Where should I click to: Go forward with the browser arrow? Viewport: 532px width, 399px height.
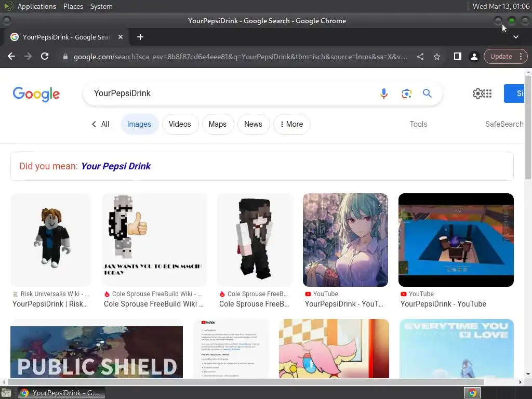pyautogui.click(x=28, y=56)
